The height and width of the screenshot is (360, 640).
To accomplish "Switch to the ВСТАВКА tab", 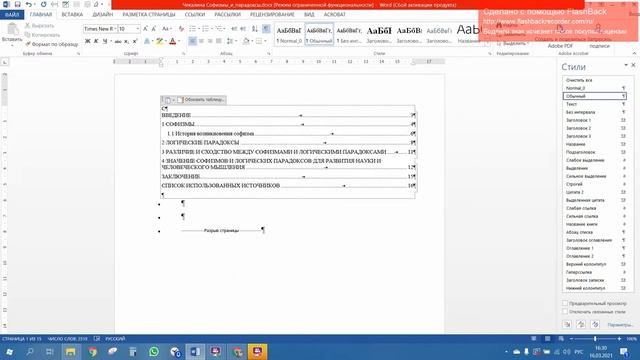I will click(72, 14).
